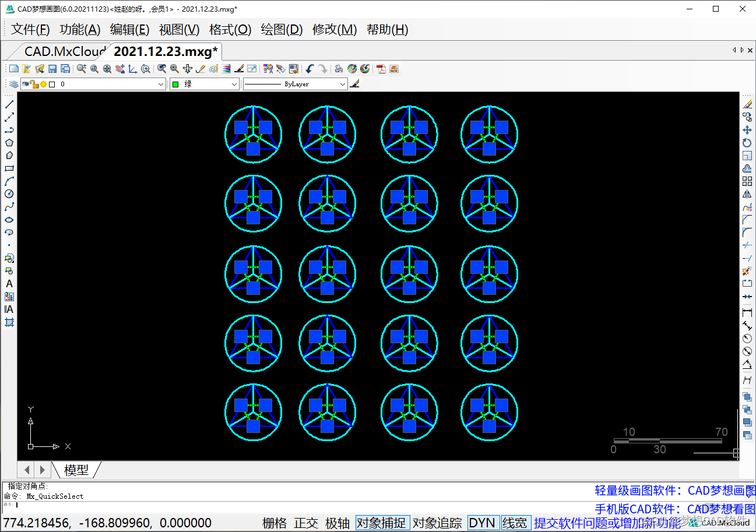This screenshot has height=532, width=756.
Task: Toggle layer 0 visibility eye icon
Action: (26, 84)
